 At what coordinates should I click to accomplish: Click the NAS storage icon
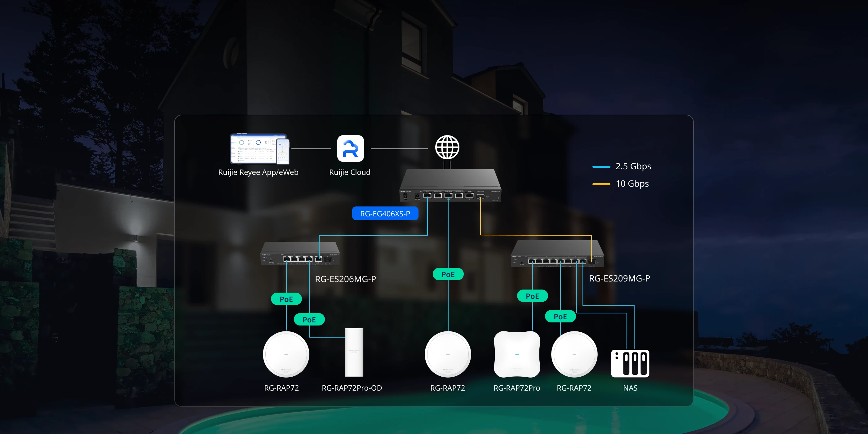pyautogui.click(x=630, y=363)
